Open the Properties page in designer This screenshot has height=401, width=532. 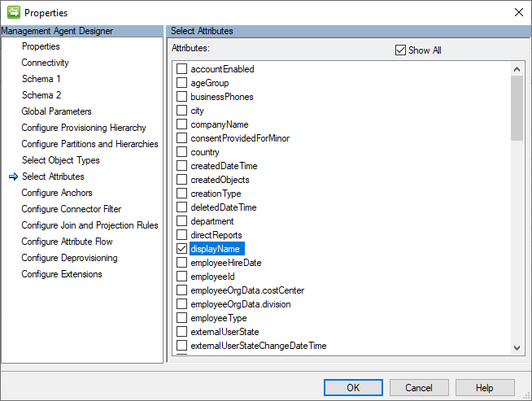pos(41,46)
